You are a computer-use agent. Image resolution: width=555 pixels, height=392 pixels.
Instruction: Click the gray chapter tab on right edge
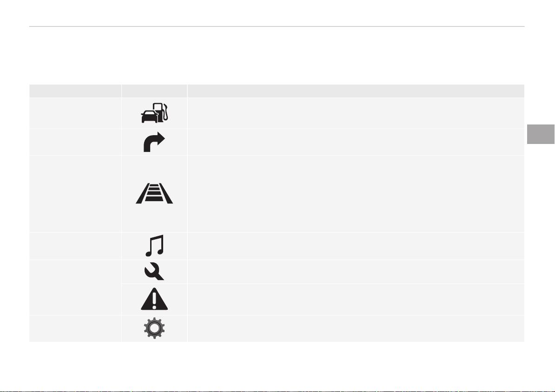click(x=541, y=134)
